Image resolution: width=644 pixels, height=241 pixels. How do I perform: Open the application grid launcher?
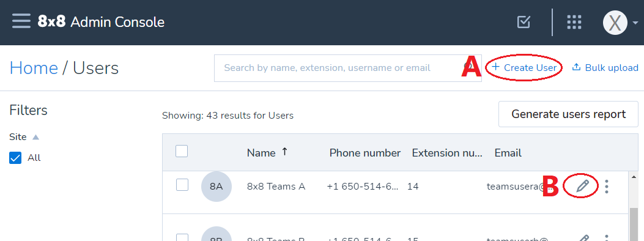click(x=574, y=22)
